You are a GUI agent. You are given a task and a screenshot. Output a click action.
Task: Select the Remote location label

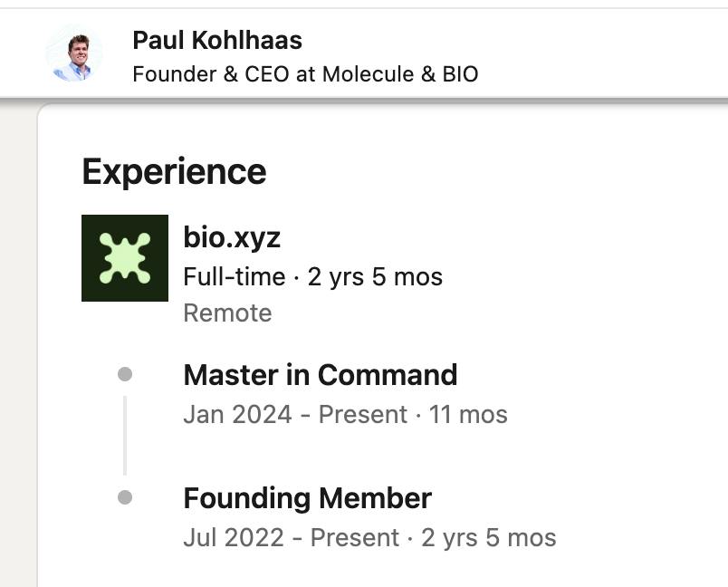coord(227,313)
